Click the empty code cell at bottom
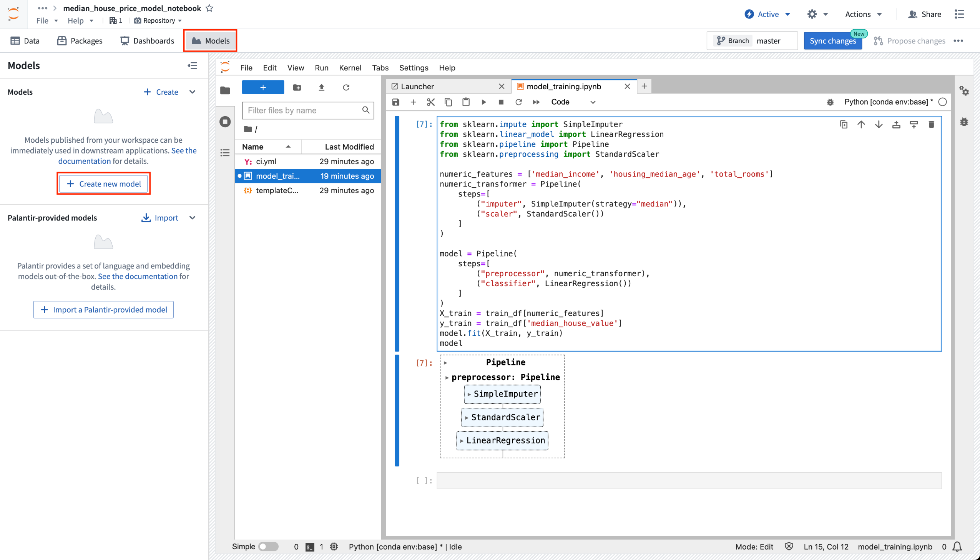980x560 pixels. click(689, 481)
